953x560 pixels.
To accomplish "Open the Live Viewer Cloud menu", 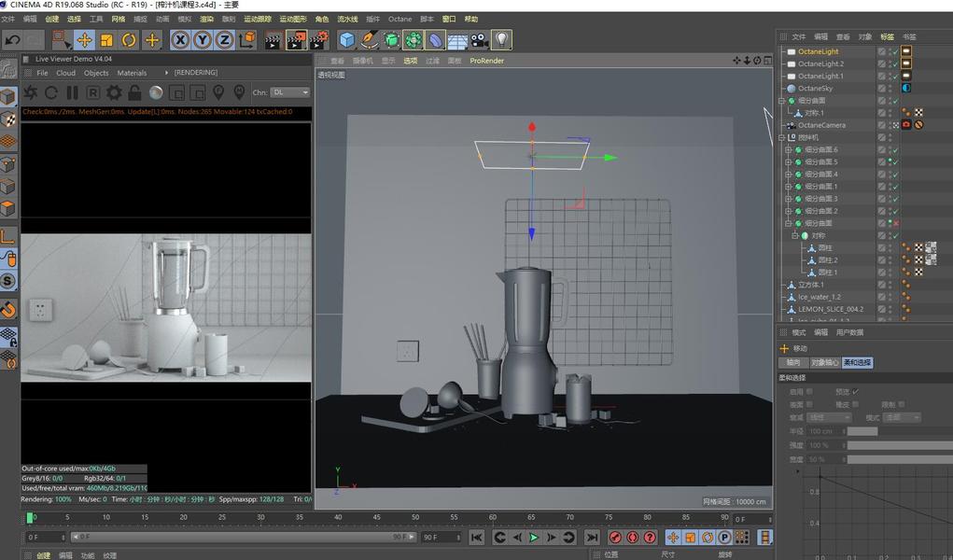I will [x=65, y=73].
